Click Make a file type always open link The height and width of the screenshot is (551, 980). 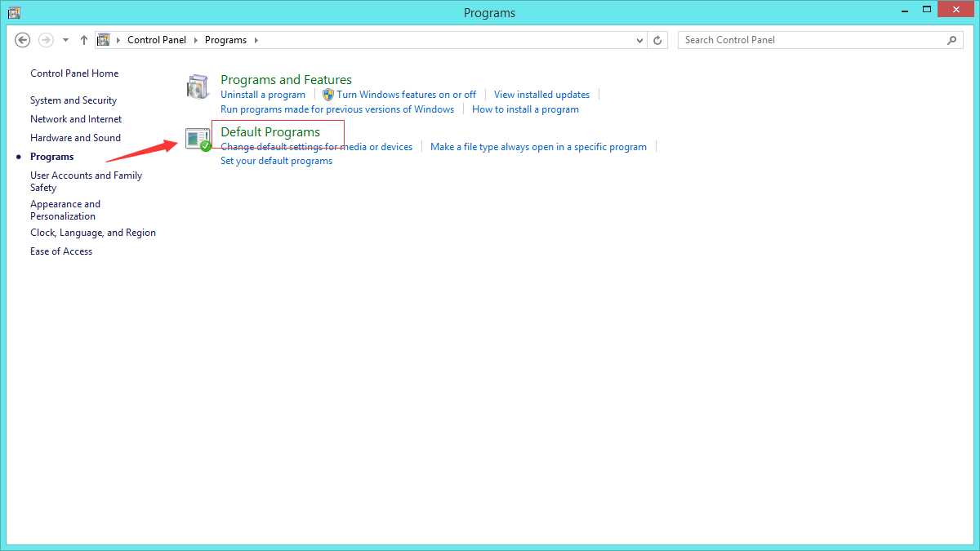[x=538, y=147]
